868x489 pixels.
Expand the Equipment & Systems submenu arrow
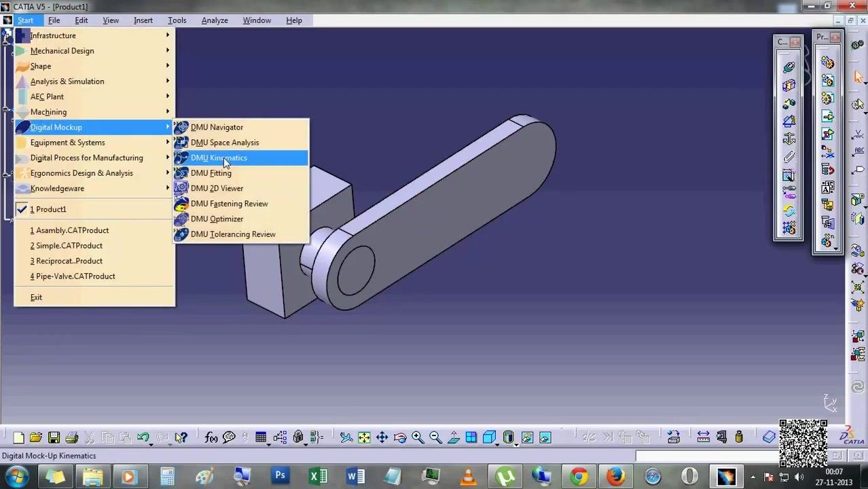click(168, 143)
